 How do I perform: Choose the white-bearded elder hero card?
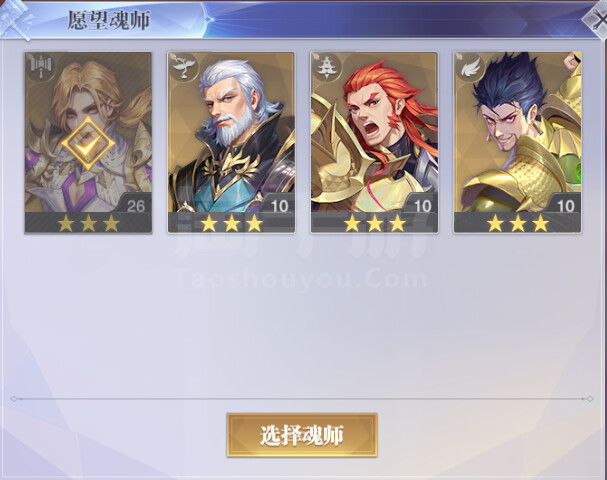click(x=231, y=143)
